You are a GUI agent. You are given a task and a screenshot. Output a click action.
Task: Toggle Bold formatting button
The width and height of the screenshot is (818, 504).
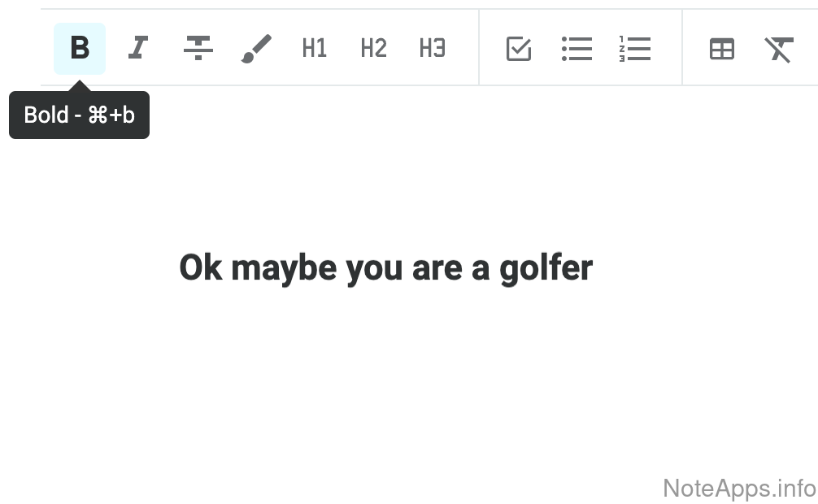click(80, 49)
